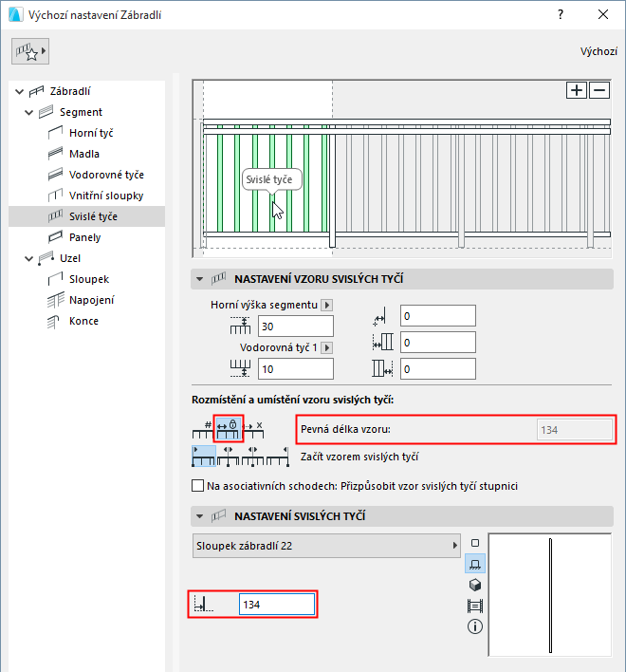The height and width of the screenshot is (672, 626).
Task: Click the bottom offset field with value 10
Action: (x=295, y=369)
